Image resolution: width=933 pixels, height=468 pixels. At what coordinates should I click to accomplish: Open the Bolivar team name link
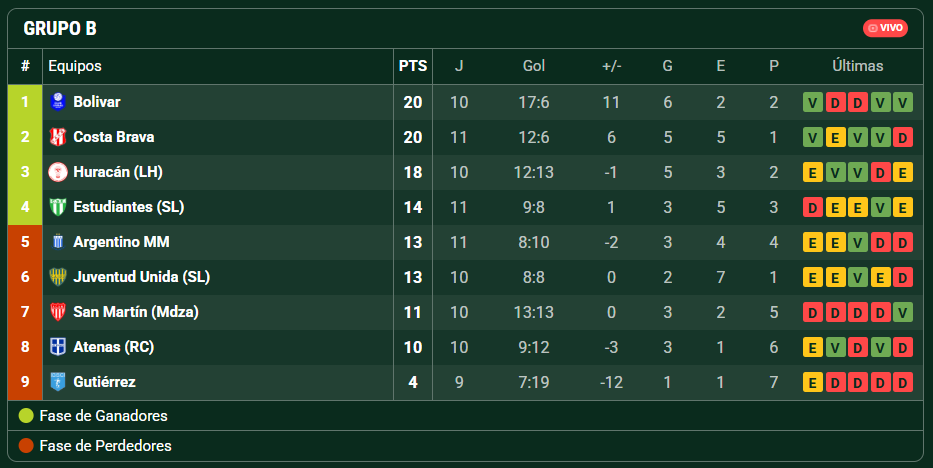click(96, 102)
